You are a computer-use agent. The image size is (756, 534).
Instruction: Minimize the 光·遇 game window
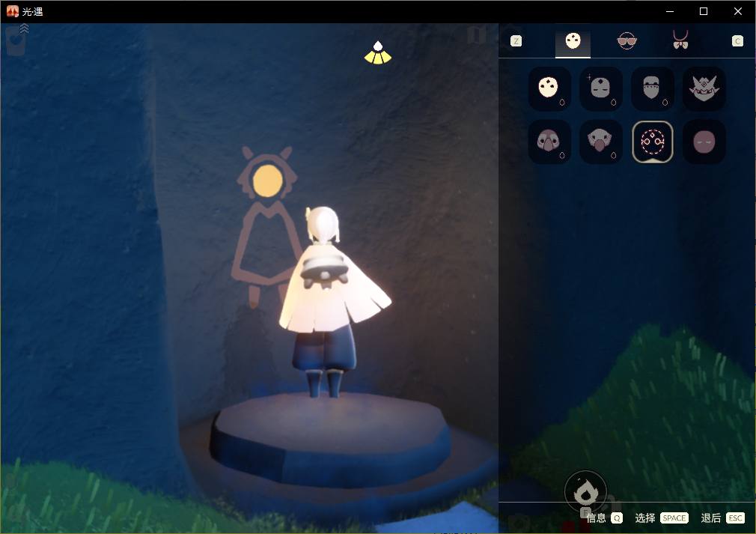point(670,11)
